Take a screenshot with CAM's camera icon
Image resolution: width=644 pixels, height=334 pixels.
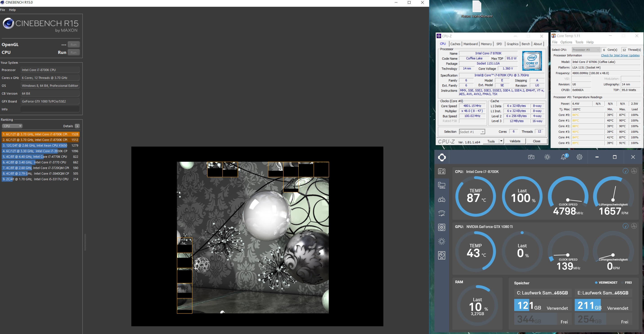(x=531, y=157)
